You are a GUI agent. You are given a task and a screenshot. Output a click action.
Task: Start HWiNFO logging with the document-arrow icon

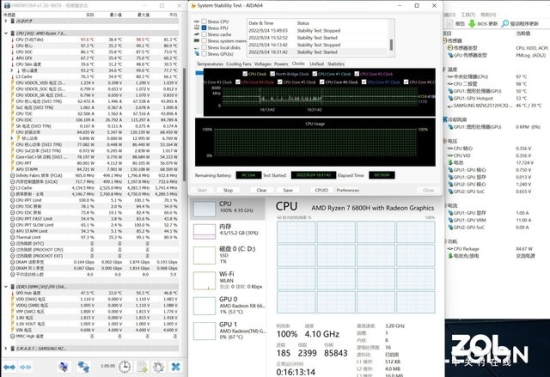(142, 367)
